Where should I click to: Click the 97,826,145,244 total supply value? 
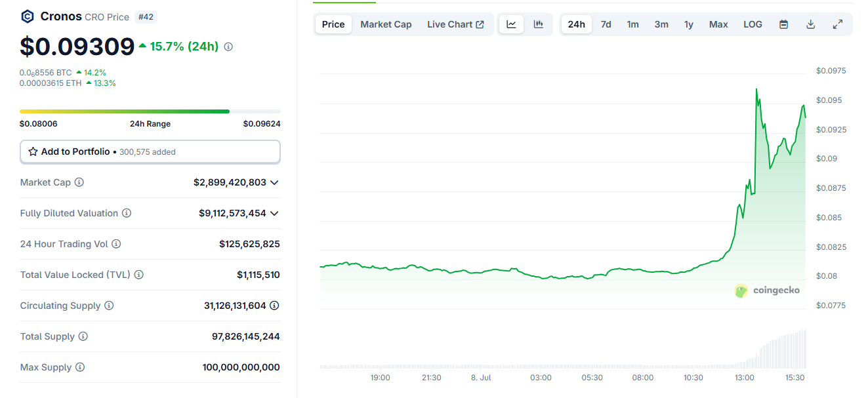246,336
